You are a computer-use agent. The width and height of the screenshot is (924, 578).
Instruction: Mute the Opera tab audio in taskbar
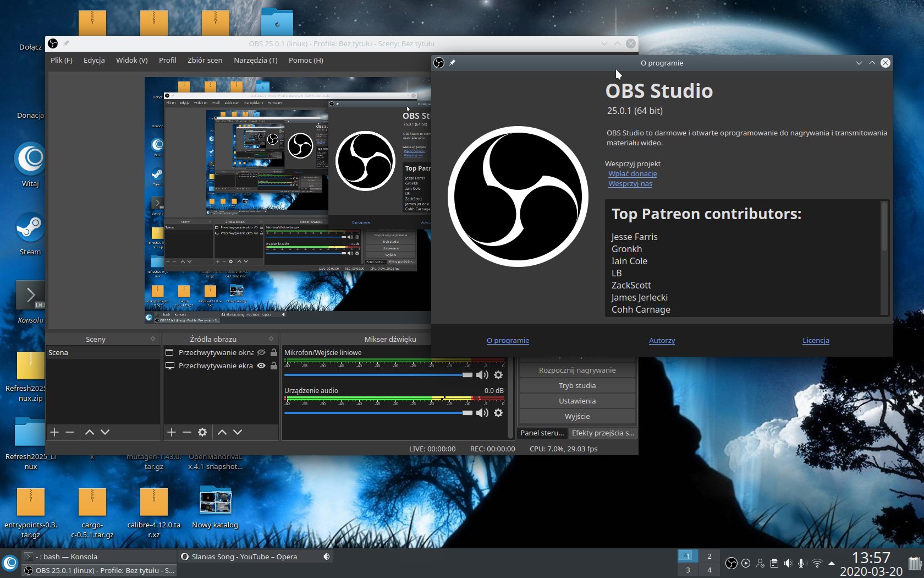pyautogui.click(x=326, y=557)
